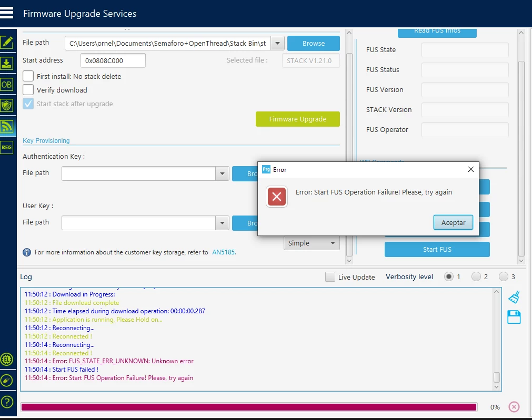
Task: Select verbosity level 2
Action: point(476,276)
